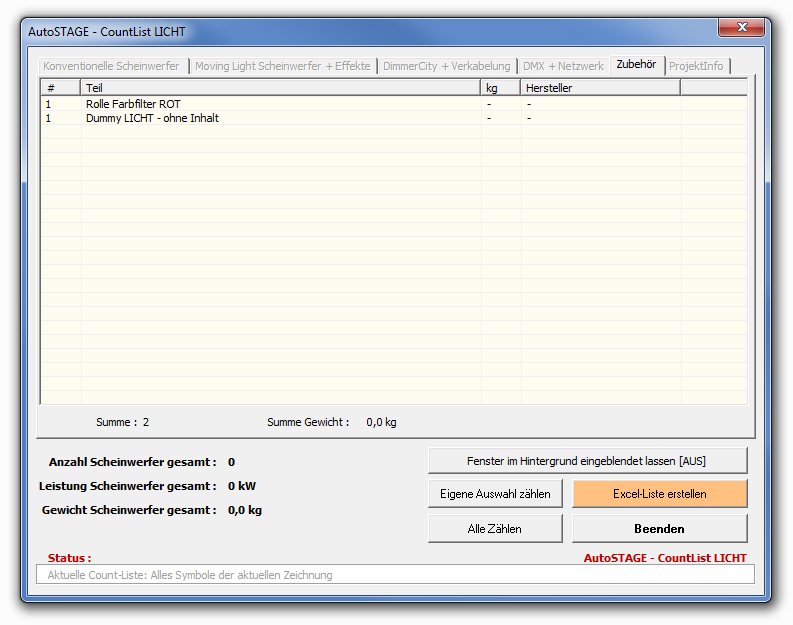Click the Alle Zählen button
This screenshot has width=793, height=625.
pyautogui.click(x=494, y=528)
